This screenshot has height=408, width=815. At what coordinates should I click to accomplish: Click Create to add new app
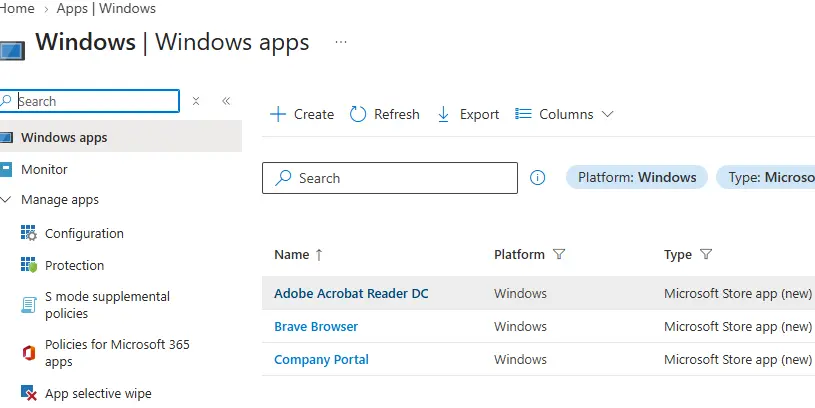click(x=302, y=114)
